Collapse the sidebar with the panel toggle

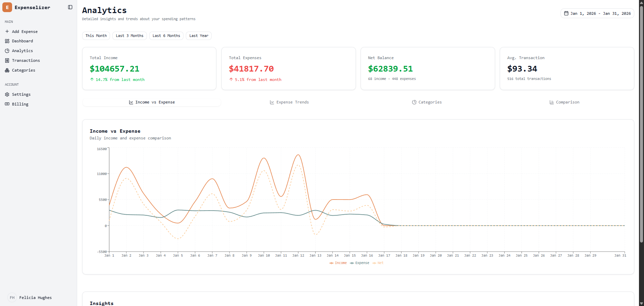tap(70, 7)
